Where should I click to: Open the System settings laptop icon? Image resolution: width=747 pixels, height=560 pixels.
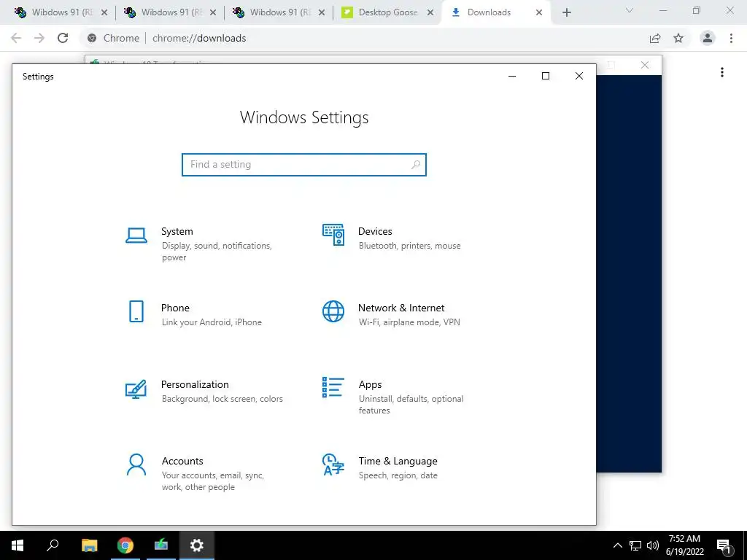point(136,236)
